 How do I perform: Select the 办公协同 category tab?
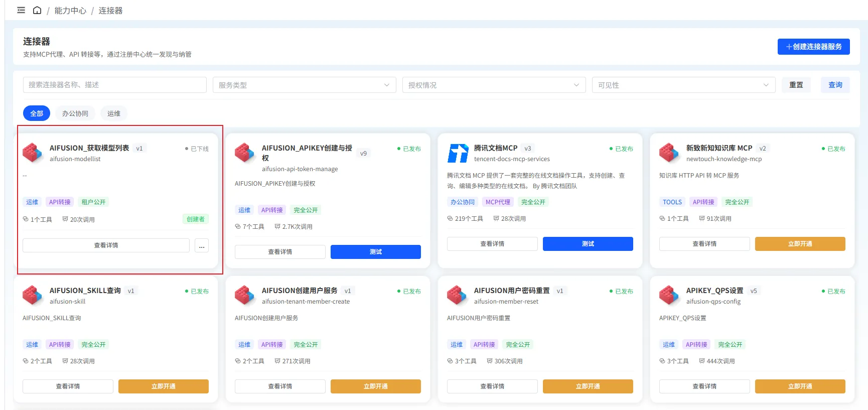click(x=75, y=113)
